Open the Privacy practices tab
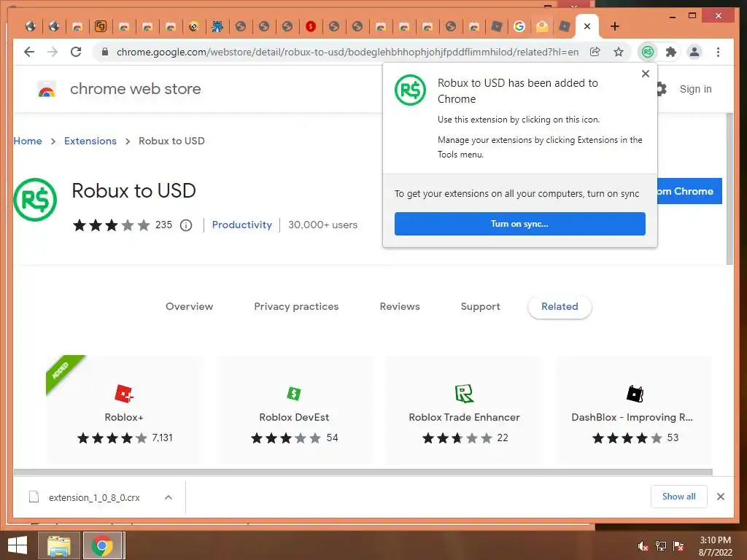 point(296,307)
